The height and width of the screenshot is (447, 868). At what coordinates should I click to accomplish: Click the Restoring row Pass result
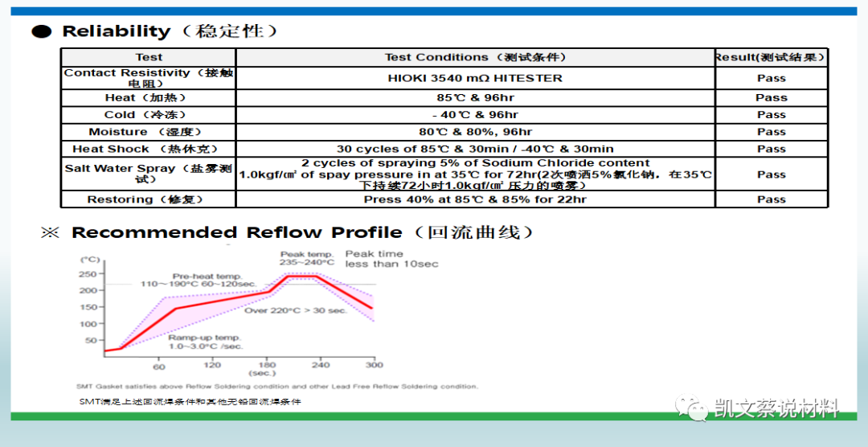(x=772, y=199)
